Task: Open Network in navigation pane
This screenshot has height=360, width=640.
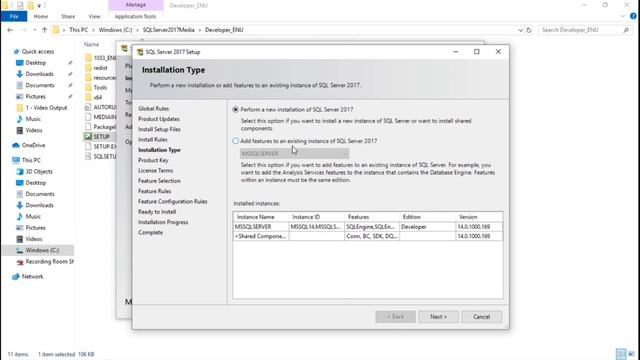Action: (x=32, y=276)
